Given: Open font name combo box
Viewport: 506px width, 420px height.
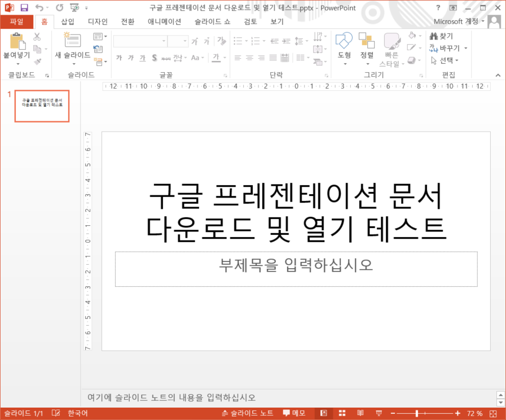Looking at the screenshot, I should coord(140,41).
